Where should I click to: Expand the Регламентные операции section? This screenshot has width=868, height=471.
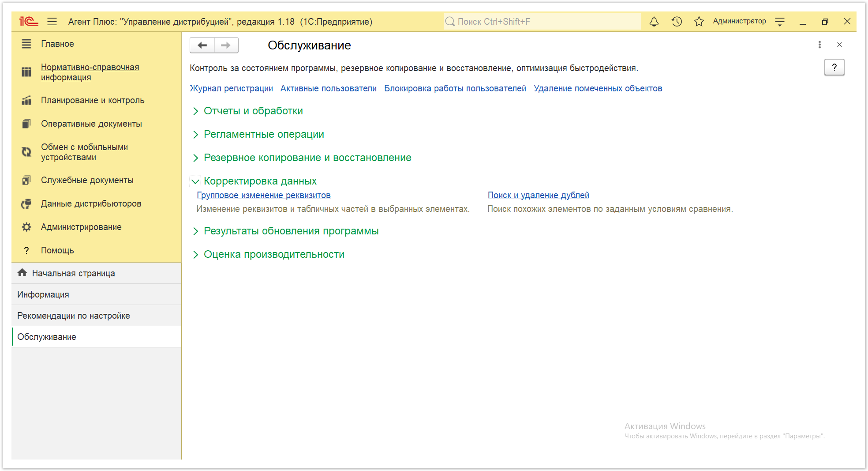pyautogui.click(x=195, y=135)
